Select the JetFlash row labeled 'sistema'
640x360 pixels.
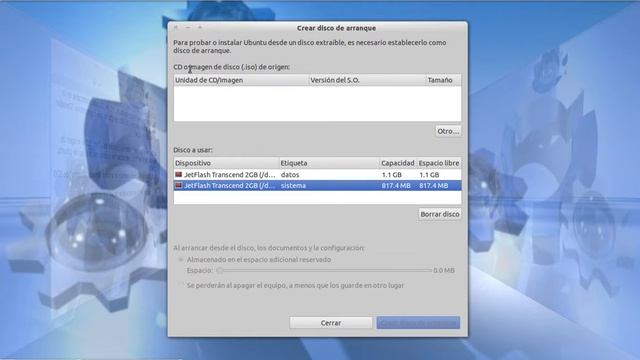point(317,185)
